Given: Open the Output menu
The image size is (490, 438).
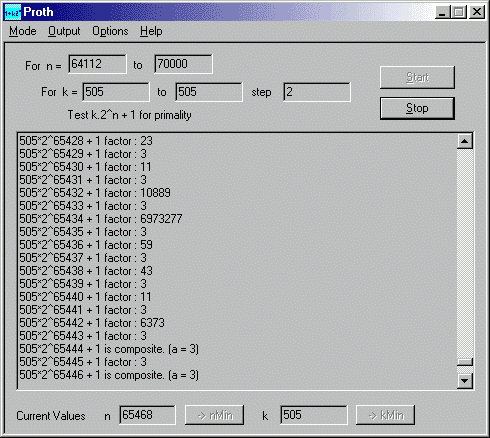Looking at the screenshot, I should [x=64, y=31].
